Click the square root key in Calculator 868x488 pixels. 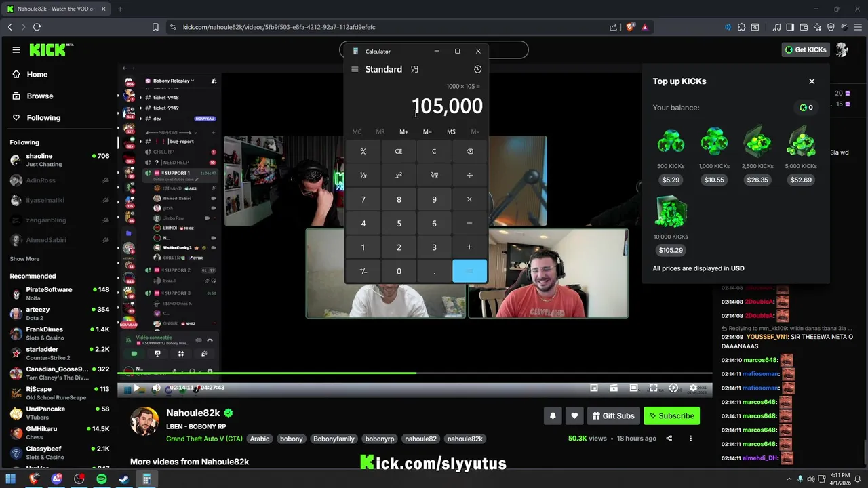[x=434, y=175]
